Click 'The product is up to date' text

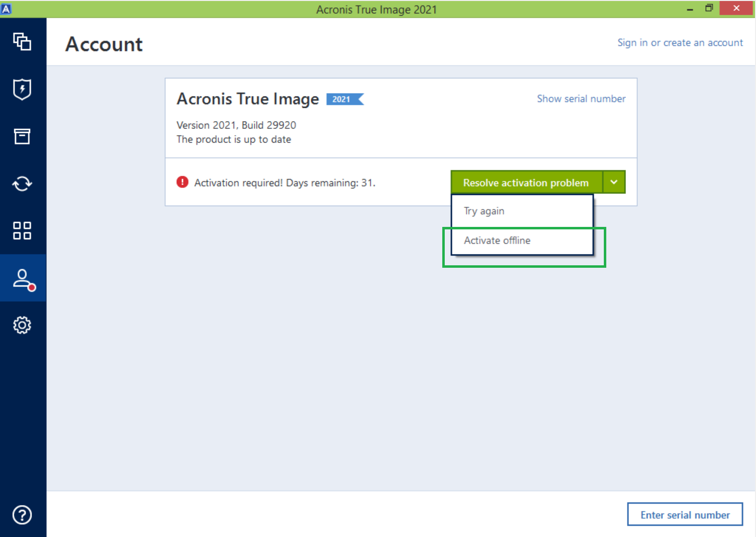click(x=234, y=139)
